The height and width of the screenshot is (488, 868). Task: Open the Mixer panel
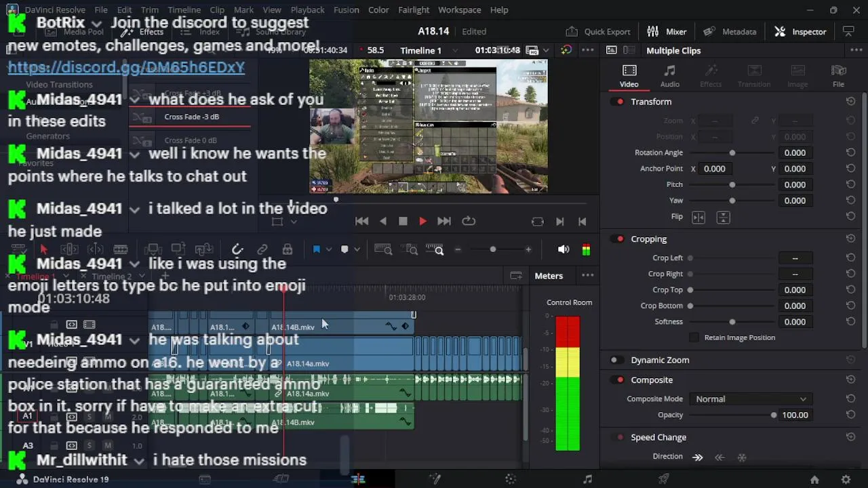tap(667, 31)
